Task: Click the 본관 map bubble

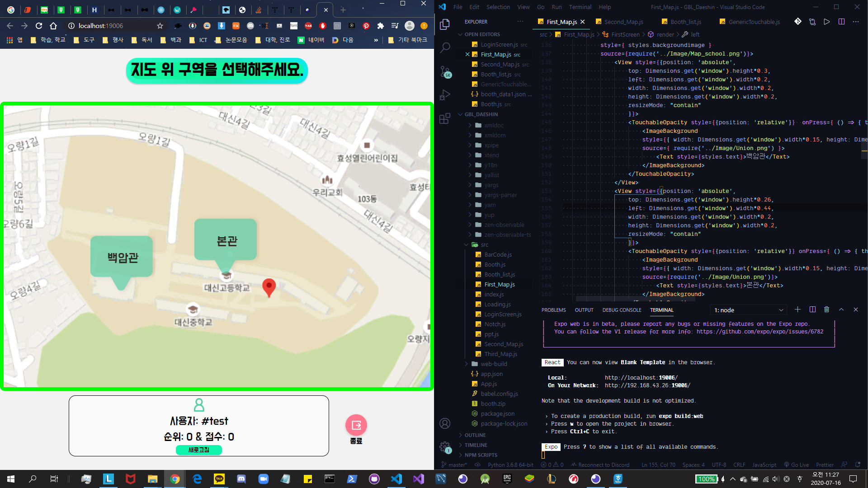Action: (x=226, y=240)
